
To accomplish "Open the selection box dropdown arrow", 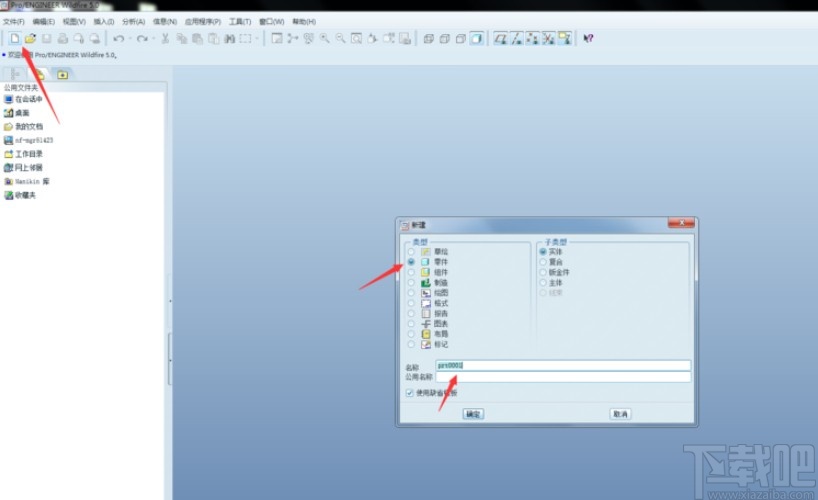I will (257, 38).
